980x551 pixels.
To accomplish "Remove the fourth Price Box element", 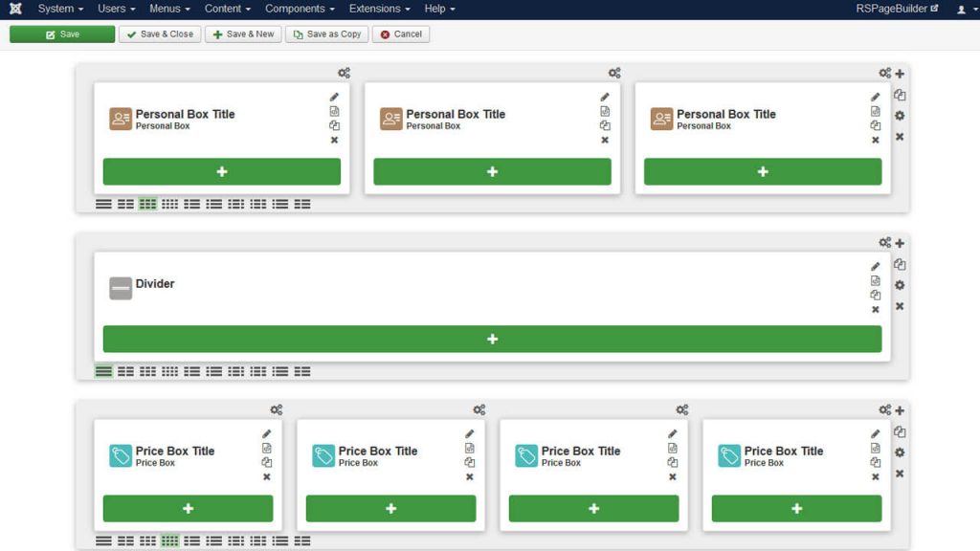I will pyautogui.click(x=875, y=476).
